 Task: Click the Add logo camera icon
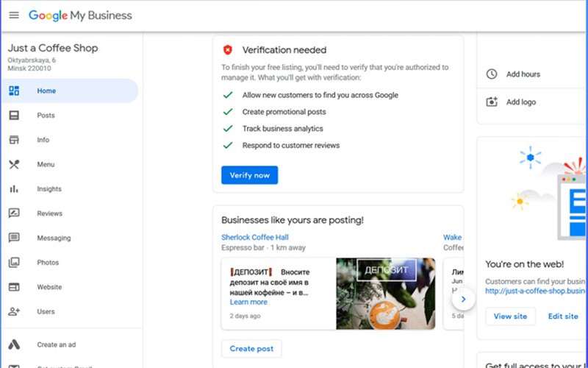click(492, 102)
